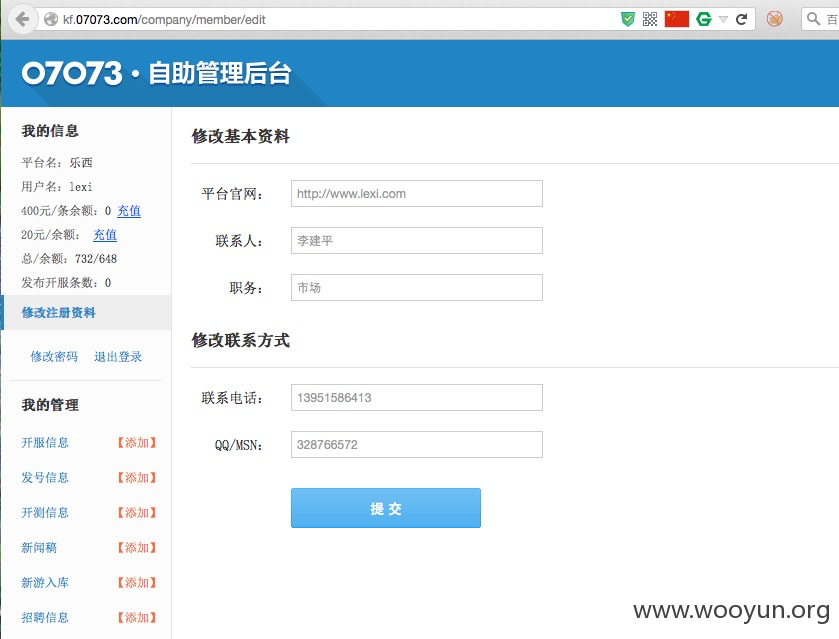839x639 pixels.
Task: Click the globe site identity icon
Action: pos(51,20)
